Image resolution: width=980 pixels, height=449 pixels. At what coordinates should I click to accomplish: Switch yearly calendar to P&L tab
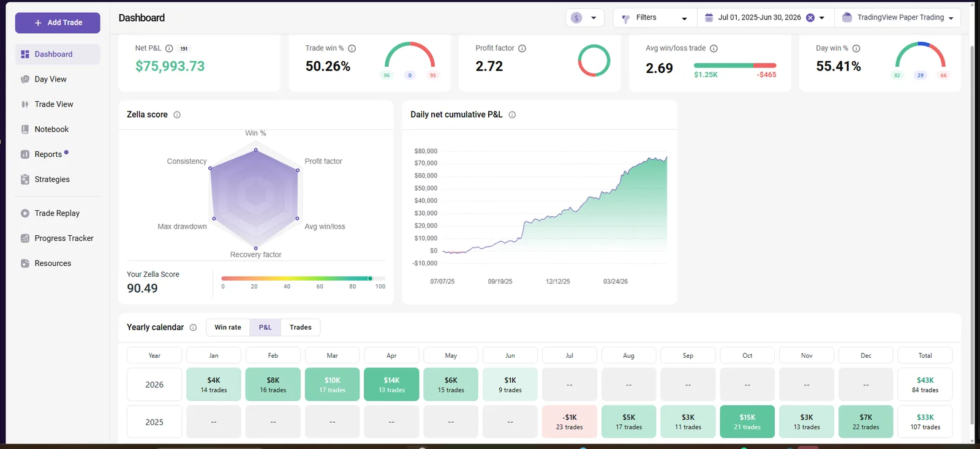coord(265,327)
